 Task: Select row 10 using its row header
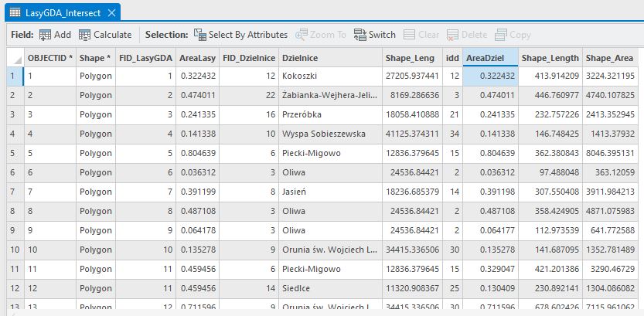12,250
